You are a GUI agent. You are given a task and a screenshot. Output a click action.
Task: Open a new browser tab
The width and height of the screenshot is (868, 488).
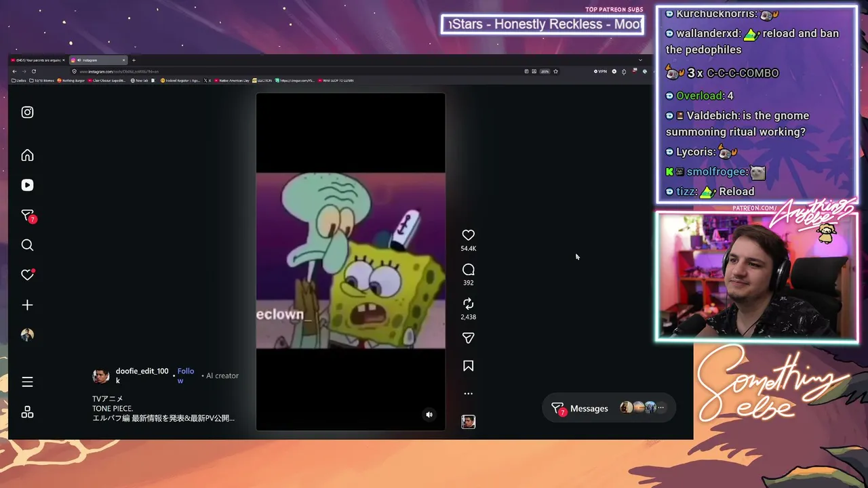tap(134, 60)
